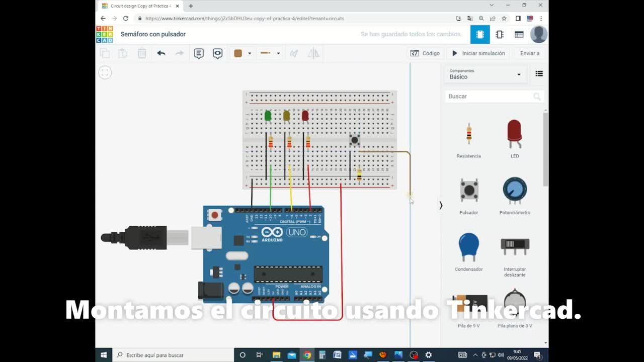Click the components panel scrollbar

click(x=545, y=148)
